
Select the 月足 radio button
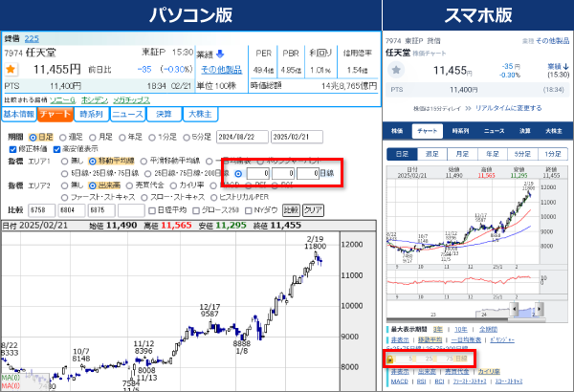point(93,138)
